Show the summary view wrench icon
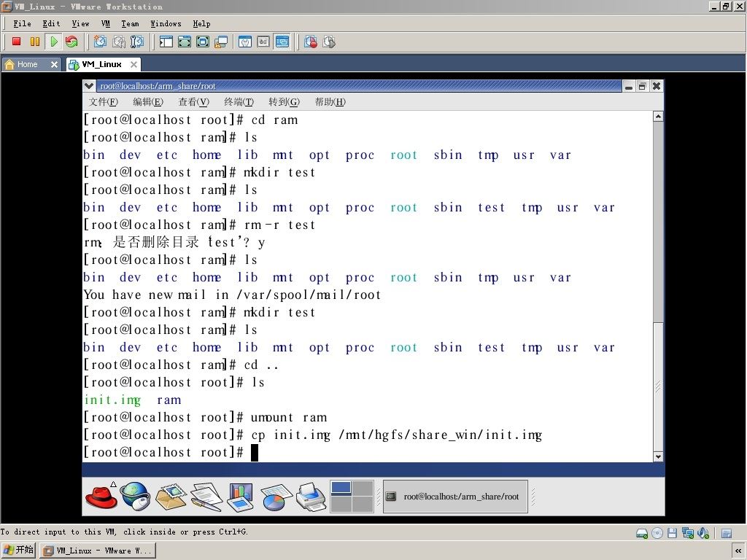747x560 pixels. (245, 42)
